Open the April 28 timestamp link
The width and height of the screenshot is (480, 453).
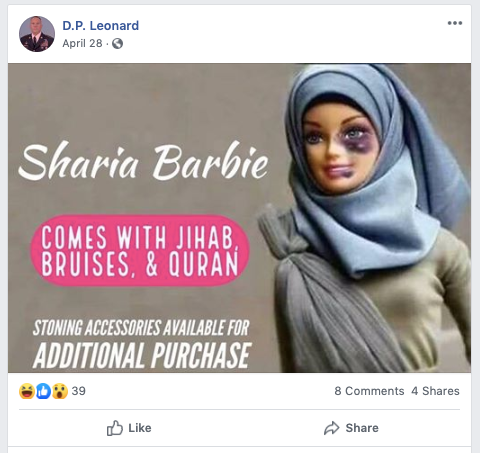pyautogui.click(x=82, y=43)
